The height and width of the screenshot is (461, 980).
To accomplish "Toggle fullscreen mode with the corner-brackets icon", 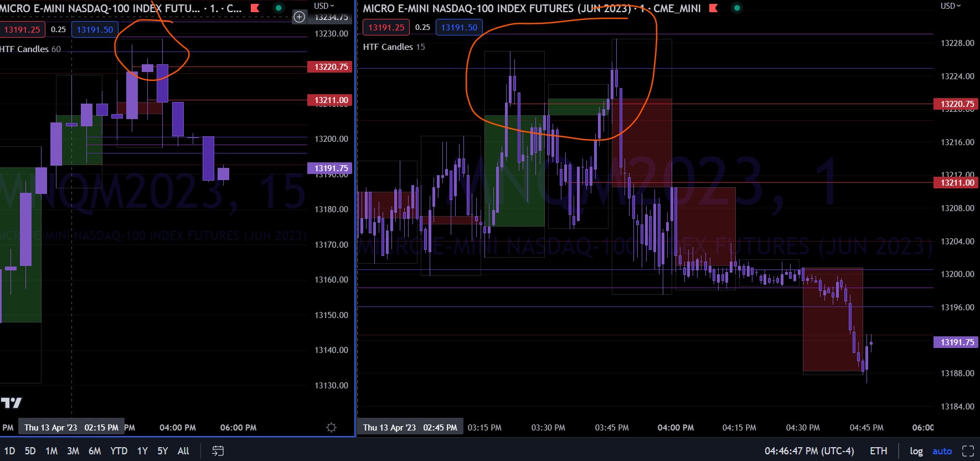I will click(968, 451).
